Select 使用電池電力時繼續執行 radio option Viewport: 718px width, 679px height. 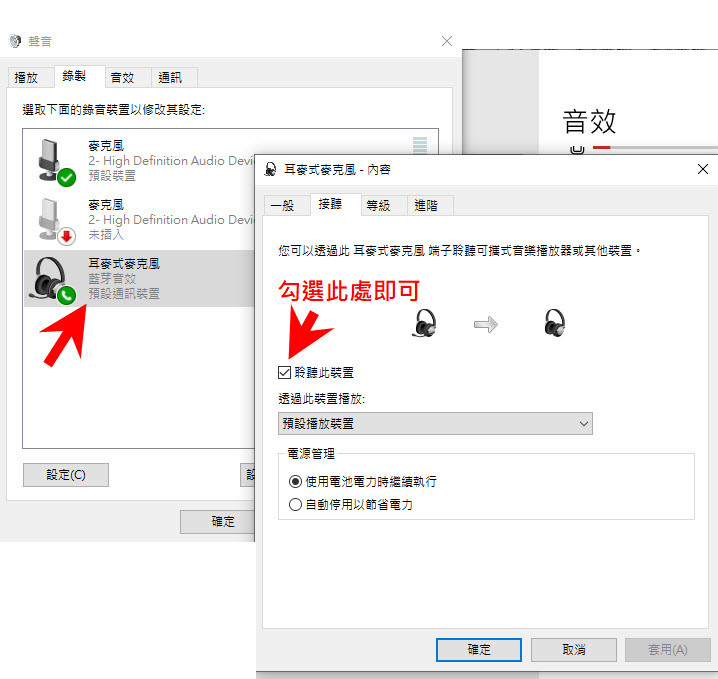tap(295, 482)
